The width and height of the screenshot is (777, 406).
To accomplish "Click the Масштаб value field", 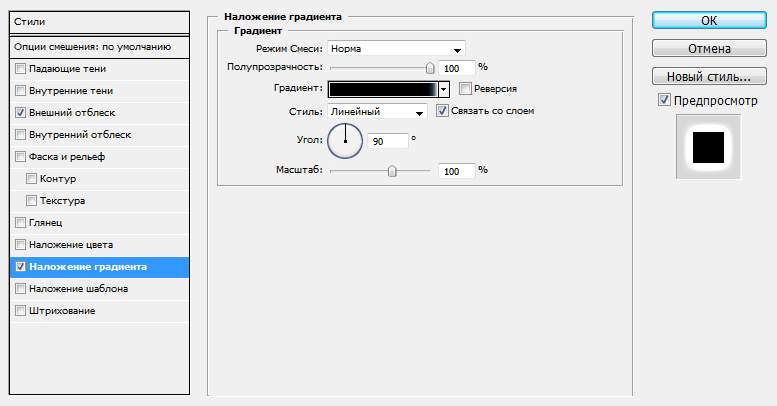I will 456,171.
